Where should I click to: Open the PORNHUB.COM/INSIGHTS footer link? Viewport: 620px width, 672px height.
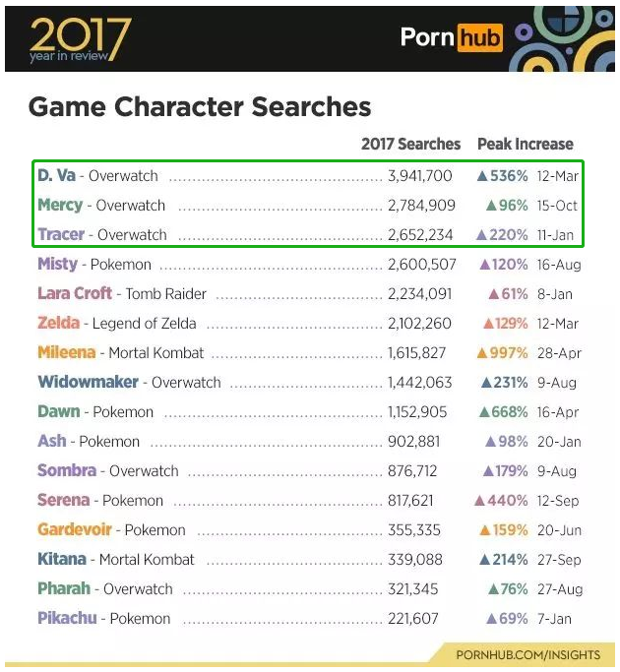click(x=528, y=655)
